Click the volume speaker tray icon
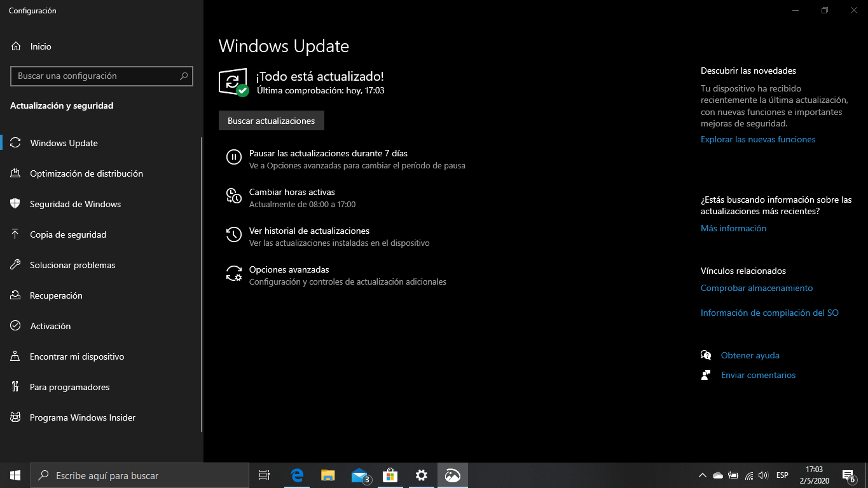This screenshot has height=488, width=868. pos(764,475)
